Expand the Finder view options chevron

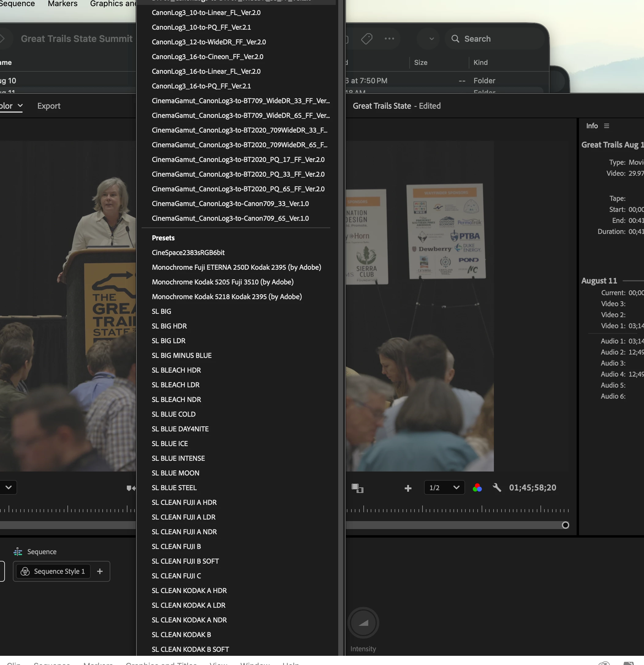(x=431, y=39)
